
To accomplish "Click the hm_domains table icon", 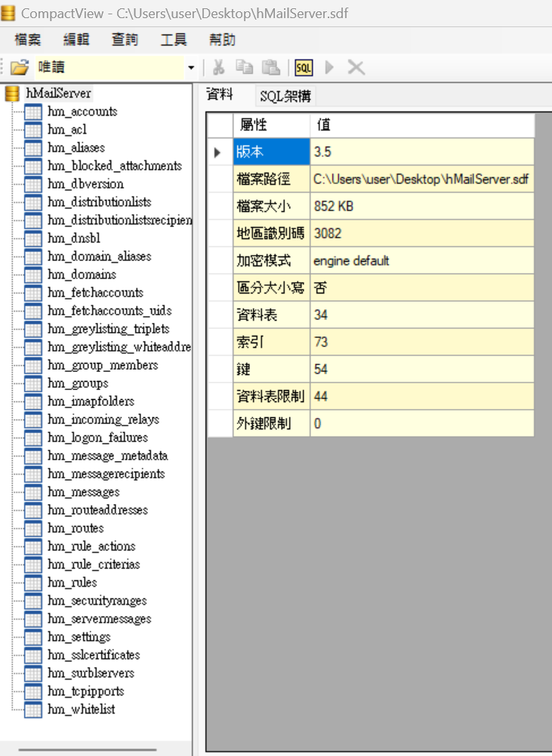I will click(x=32, y=275).
